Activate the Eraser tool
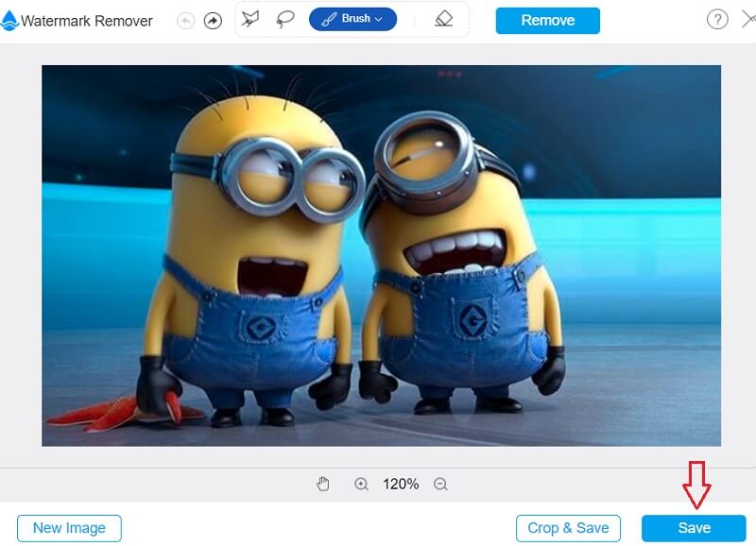 [x=443, y=19]
